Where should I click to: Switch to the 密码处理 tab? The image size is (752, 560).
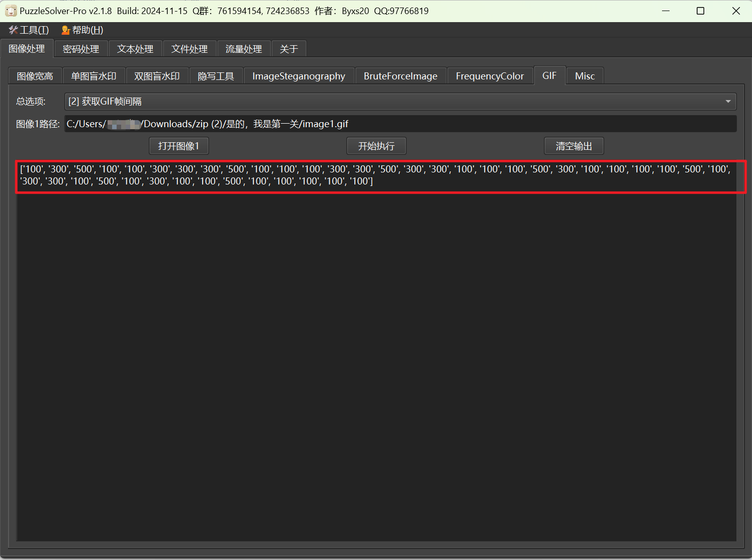pos(81,49)
